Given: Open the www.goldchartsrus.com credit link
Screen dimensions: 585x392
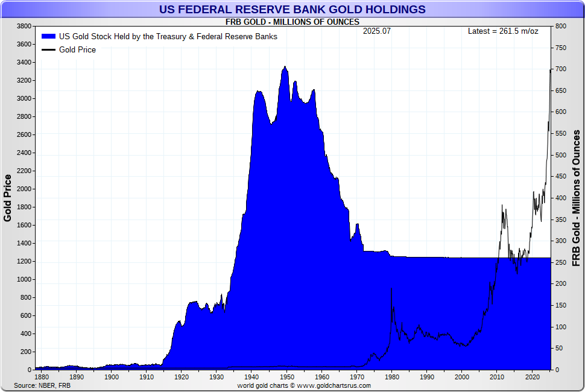Looking at the screenshot, I should pos(334,385).
